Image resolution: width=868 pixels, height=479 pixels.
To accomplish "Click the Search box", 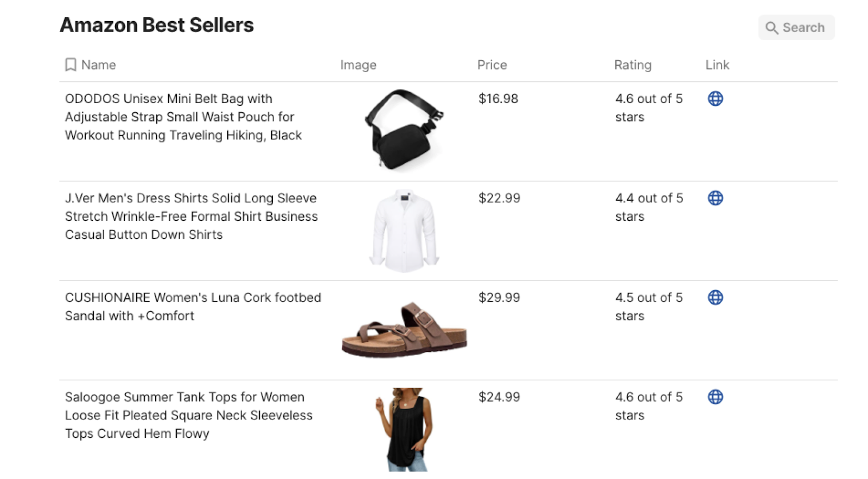I will tap(796, 28).
